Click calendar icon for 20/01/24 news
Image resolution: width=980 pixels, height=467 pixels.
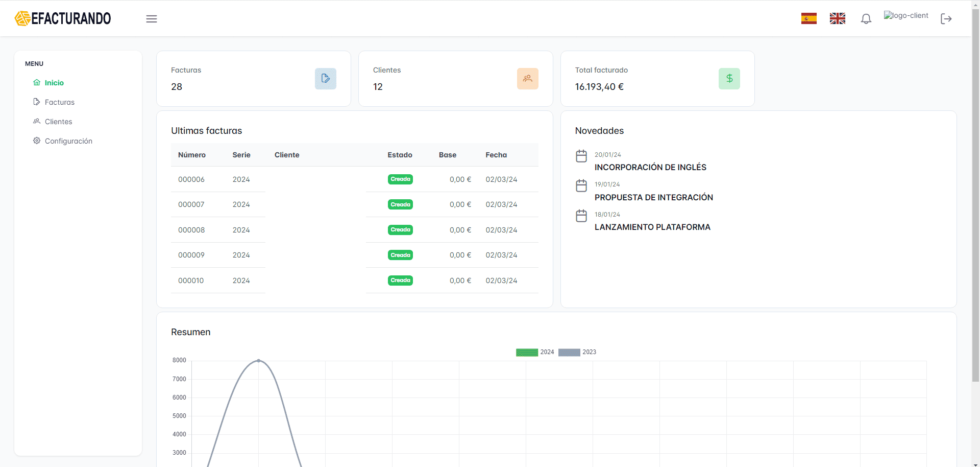click(x=581, y=156)
